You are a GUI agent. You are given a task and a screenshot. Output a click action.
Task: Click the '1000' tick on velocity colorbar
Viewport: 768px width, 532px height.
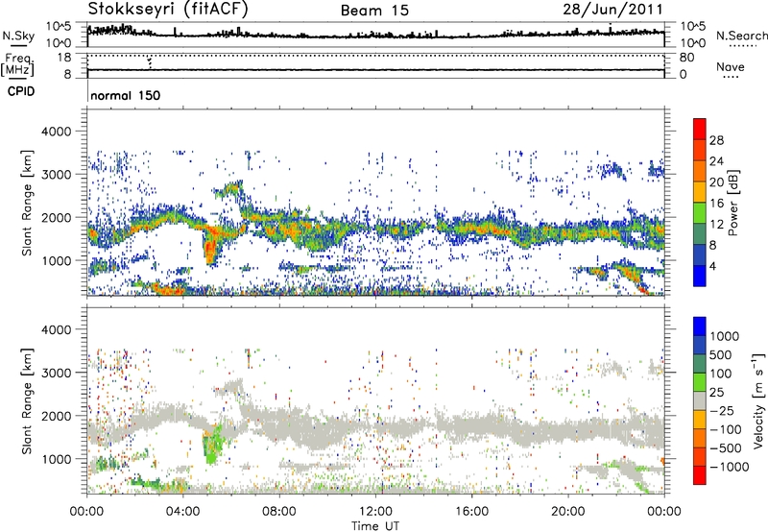725,336
